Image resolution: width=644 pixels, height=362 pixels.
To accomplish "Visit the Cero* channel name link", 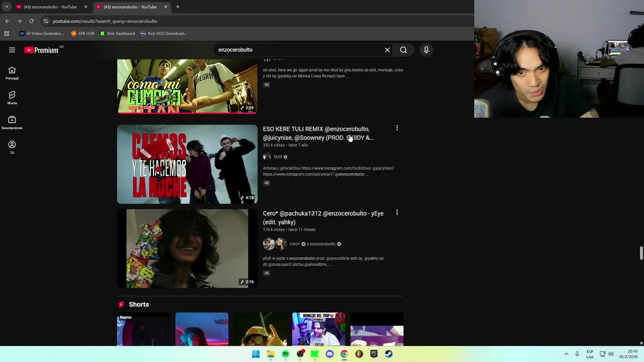I will pos(295,244).
